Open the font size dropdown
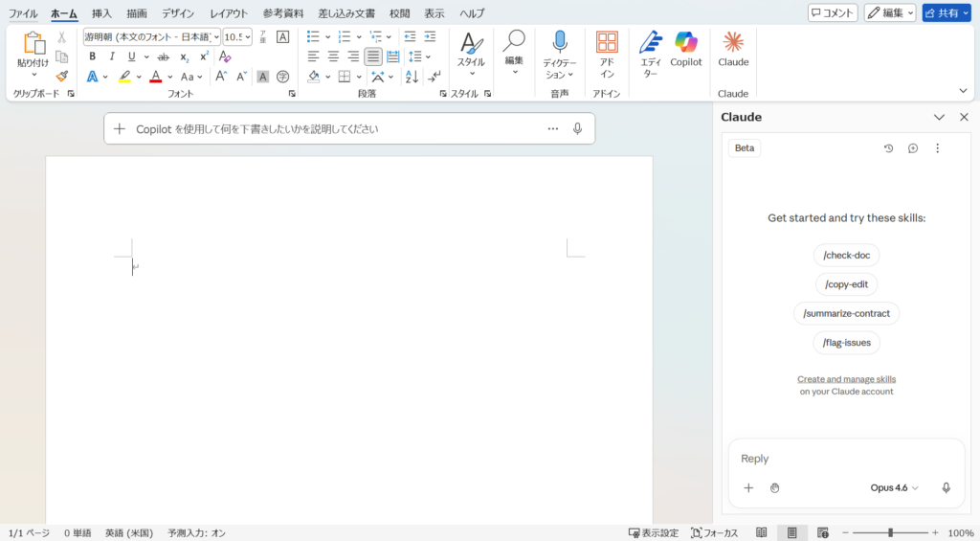980x541 pixels. click(248, 36)
